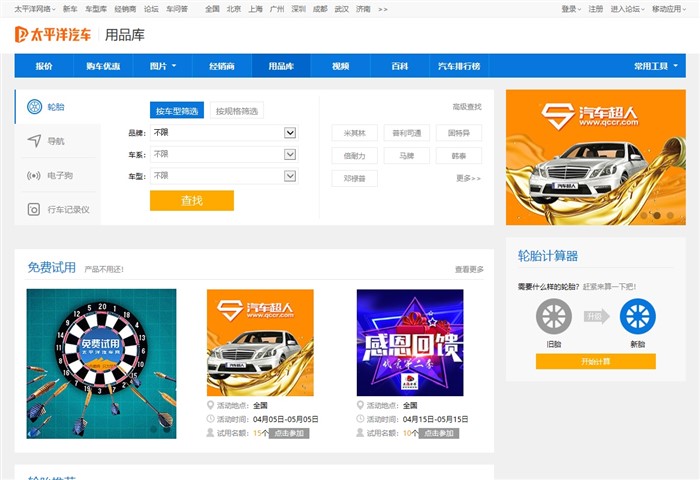The image size is (700, 480).
Task: Open the 太平洋网络 dropdown in top bar
Action: point(35,9)
